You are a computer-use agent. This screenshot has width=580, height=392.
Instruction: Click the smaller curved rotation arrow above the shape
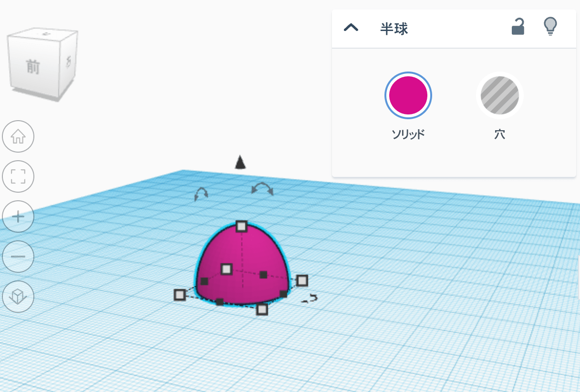201,194
